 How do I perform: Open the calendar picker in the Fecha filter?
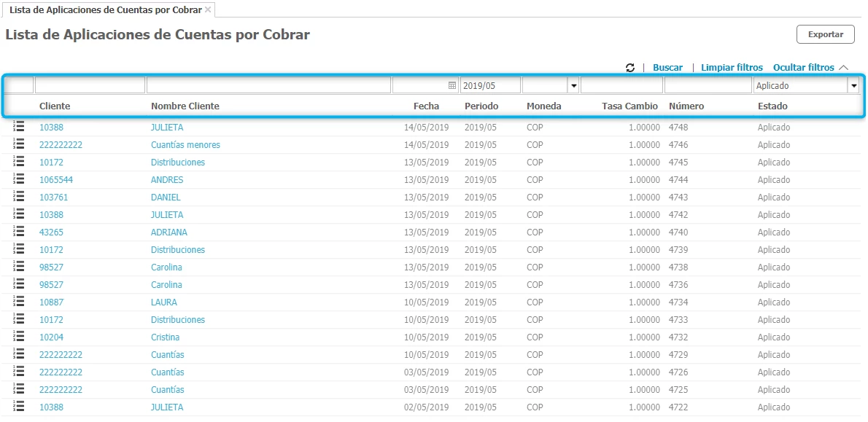click(452, 85)
